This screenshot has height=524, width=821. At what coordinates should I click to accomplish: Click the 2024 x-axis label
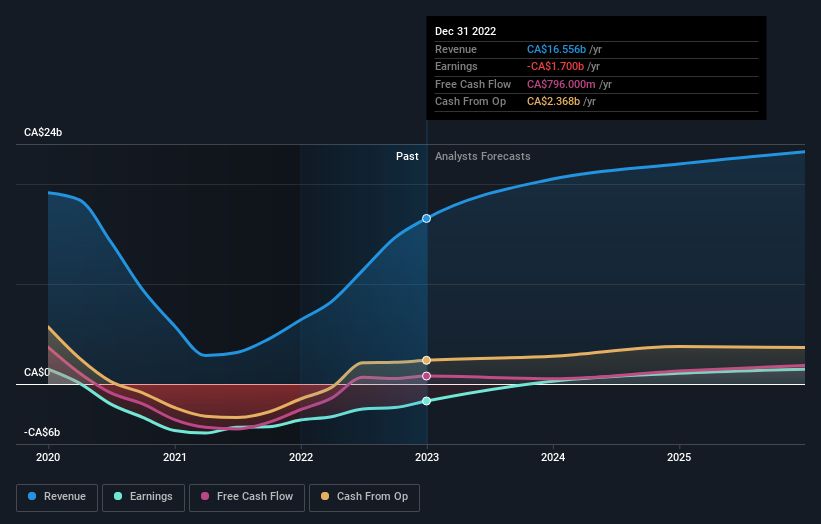click(x=553, y=457)
